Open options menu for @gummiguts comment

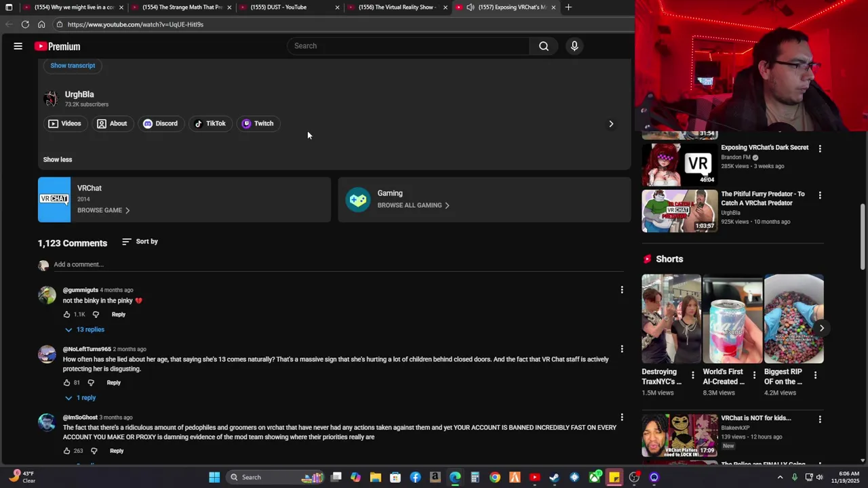622,290
